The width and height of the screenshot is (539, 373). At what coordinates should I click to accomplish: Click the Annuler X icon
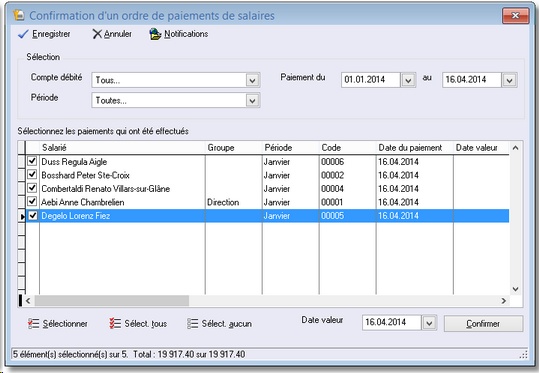(x=97, y=34)
